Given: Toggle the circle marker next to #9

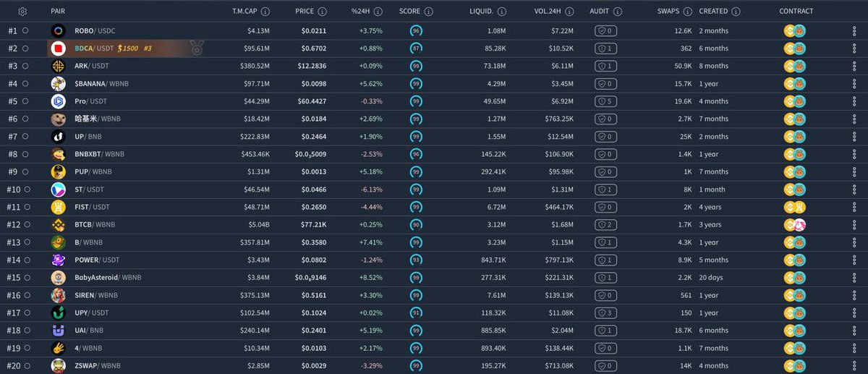Looking at the screenshot, I should (x=25, y=172).
